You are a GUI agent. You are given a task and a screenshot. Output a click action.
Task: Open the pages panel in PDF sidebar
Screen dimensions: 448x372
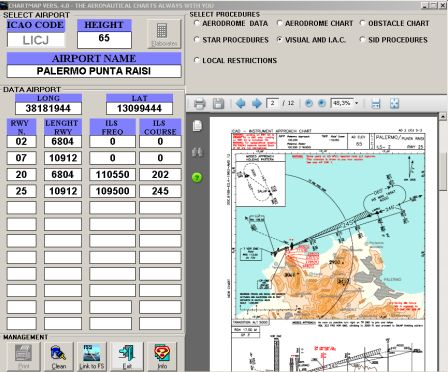coord(197,126)
